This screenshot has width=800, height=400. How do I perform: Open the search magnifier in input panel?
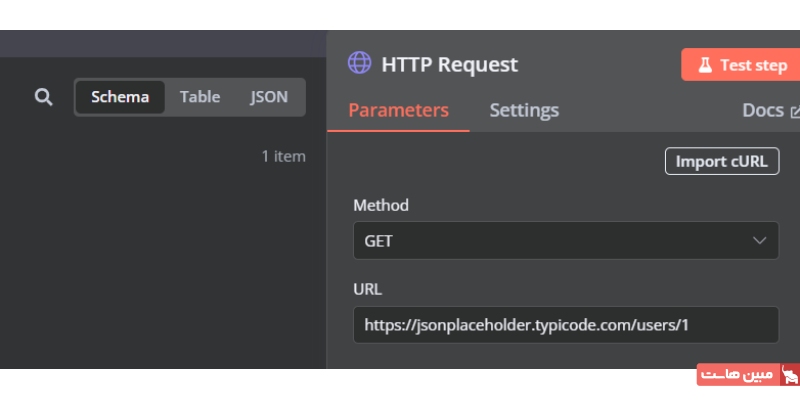click(x=43, y=97)
